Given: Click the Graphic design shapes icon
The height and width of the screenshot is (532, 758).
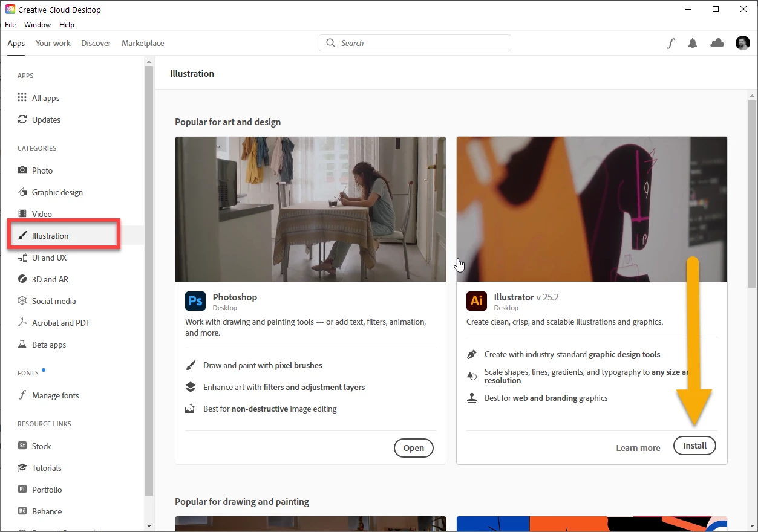Looking at the screenshot, I should [x=22, y=192].
